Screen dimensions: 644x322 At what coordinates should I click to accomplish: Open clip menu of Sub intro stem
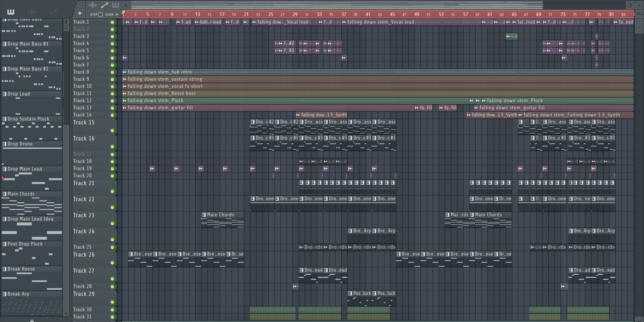tap(125, 72)
